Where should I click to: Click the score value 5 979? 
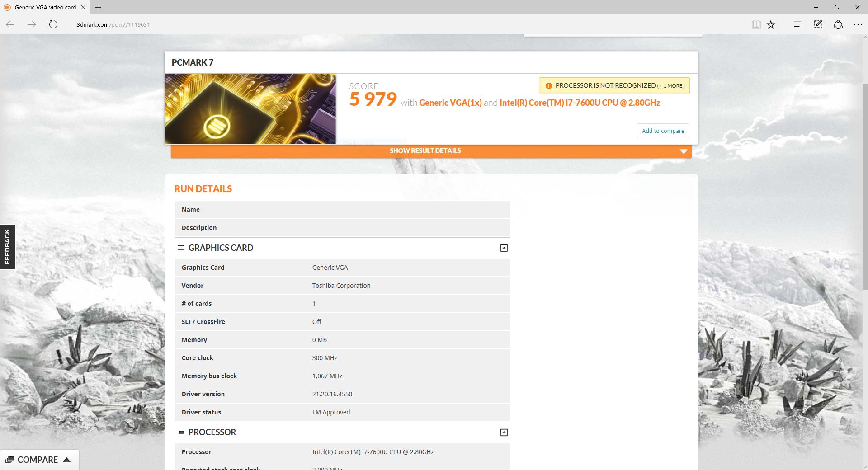point(373,99)
